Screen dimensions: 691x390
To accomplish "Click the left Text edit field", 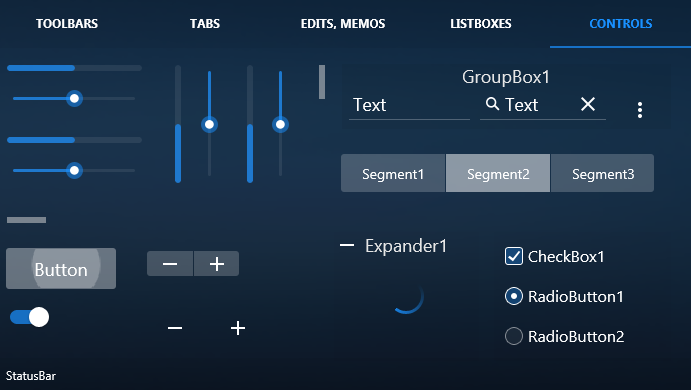I will 409,106.
